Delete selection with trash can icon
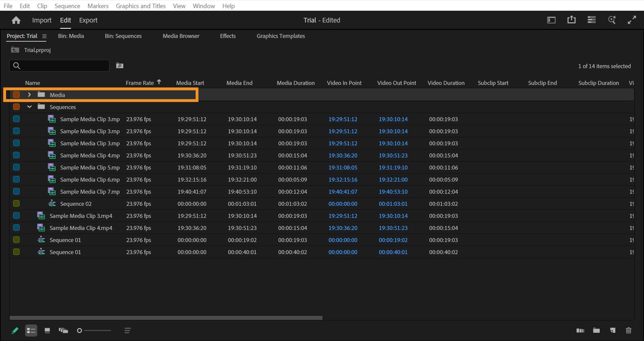This screenshot has width=644, height=341. 628,331
